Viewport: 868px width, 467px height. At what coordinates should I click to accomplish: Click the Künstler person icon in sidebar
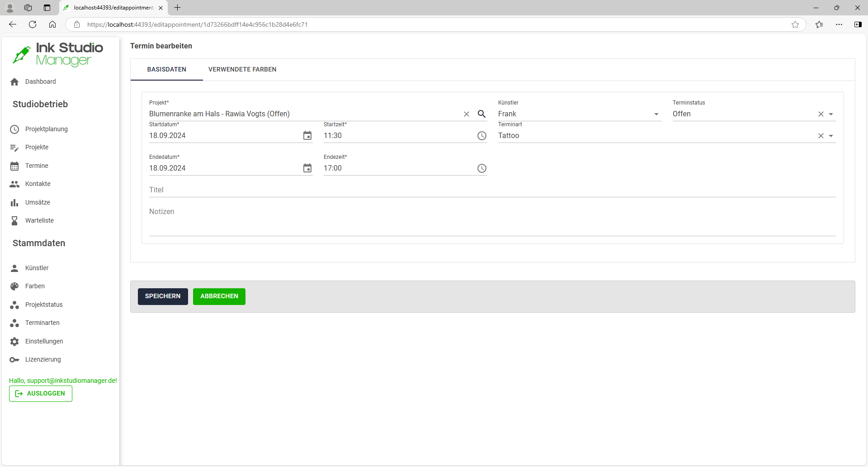(14, 268)
